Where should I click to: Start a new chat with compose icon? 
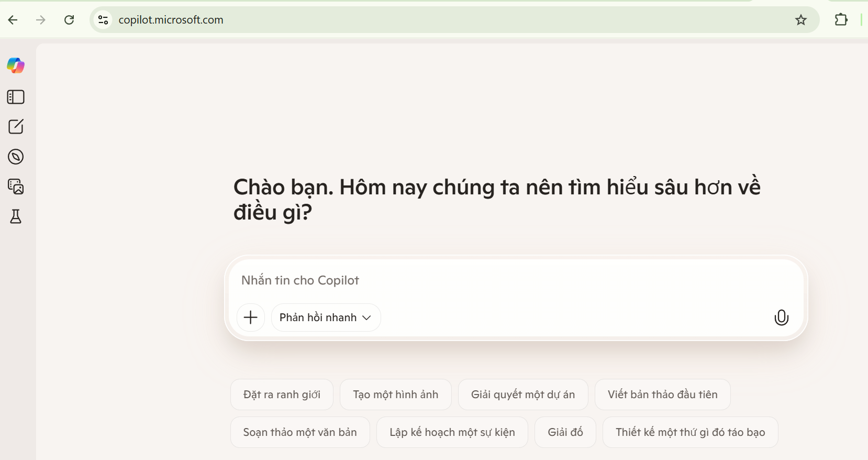tap(16, 127)
